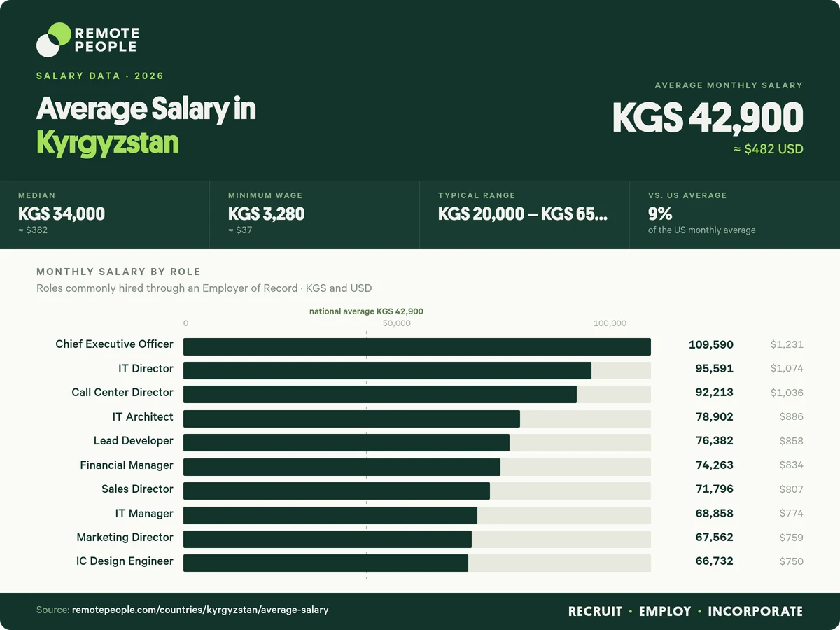Click the 'Marketing Director' role label

point(125,537)
